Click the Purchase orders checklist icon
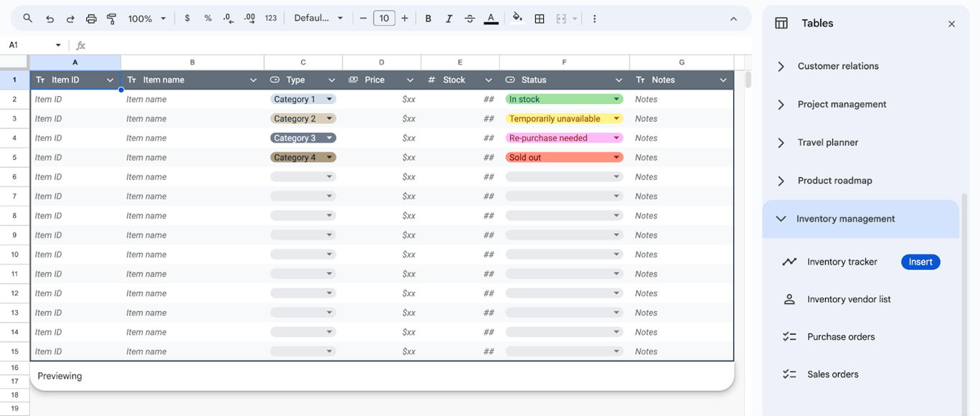Viewport: 980px width, 416px height. (x=789, y=336)
